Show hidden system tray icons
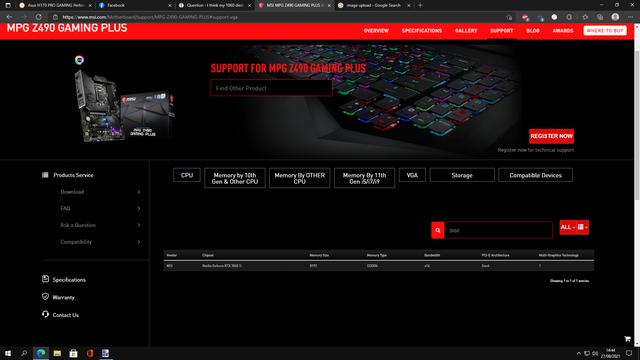Image resolution: width=640 pixels, height=360 pixels. click(578, 353)
